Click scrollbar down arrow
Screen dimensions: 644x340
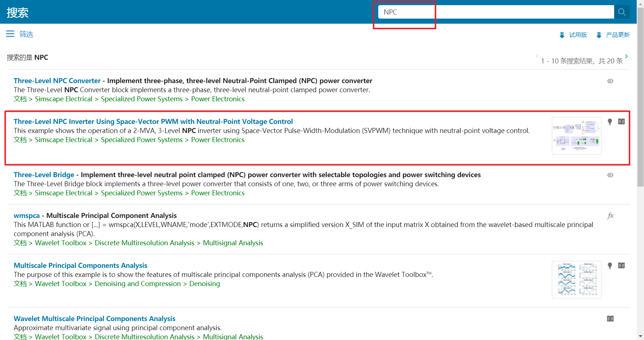click(x=640, y=336)
